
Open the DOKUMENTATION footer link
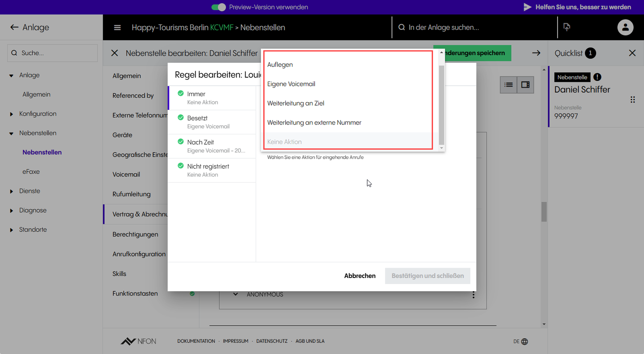196,341
